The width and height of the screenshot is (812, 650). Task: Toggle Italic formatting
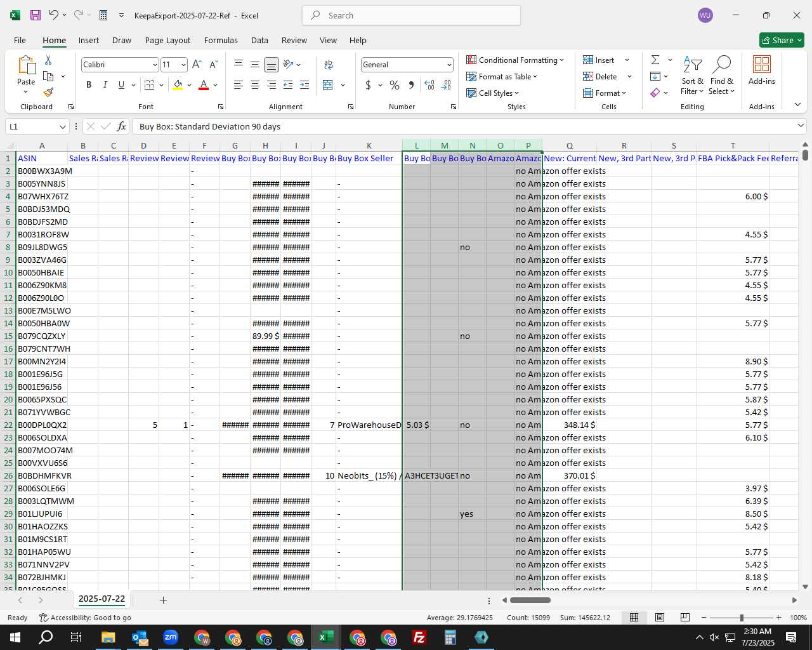click(105, 85)
